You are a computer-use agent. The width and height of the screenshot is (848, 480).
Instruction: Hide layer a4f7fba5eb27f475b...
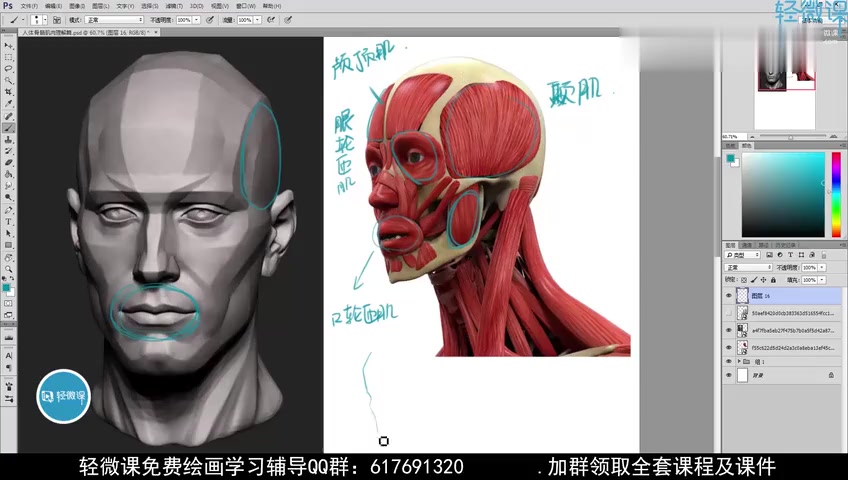(728, 330)
